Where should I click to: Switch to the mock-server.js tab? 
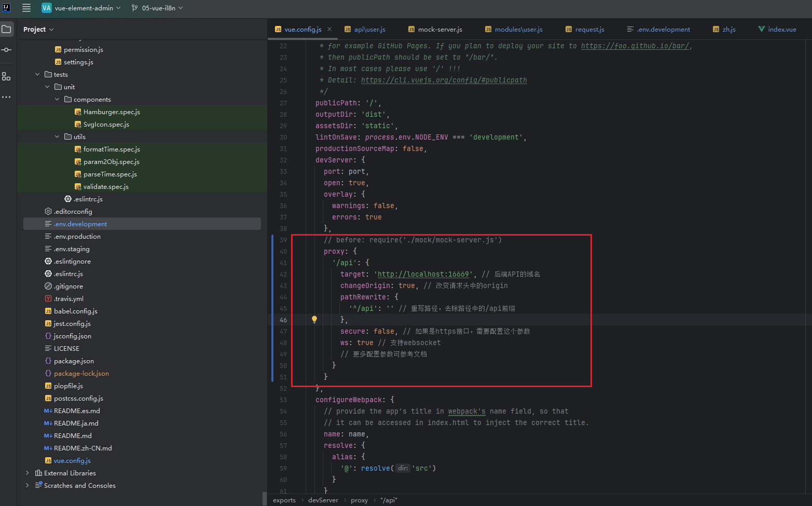tap(439, 29)
